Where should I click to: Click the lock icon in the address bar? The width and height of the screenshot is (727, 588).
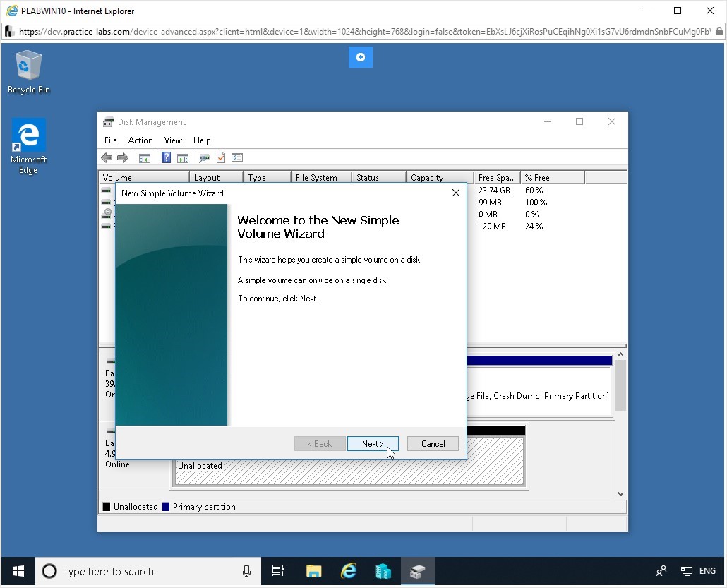point(719,32)
